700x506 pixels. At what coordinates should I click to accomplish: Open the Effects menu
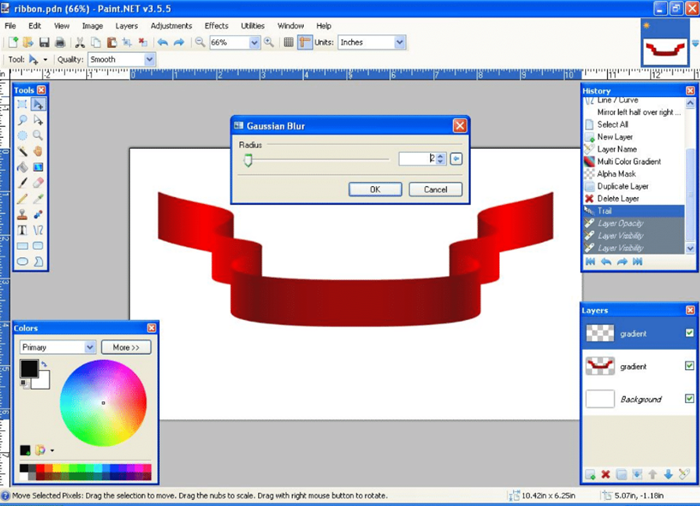coord(216,26)
